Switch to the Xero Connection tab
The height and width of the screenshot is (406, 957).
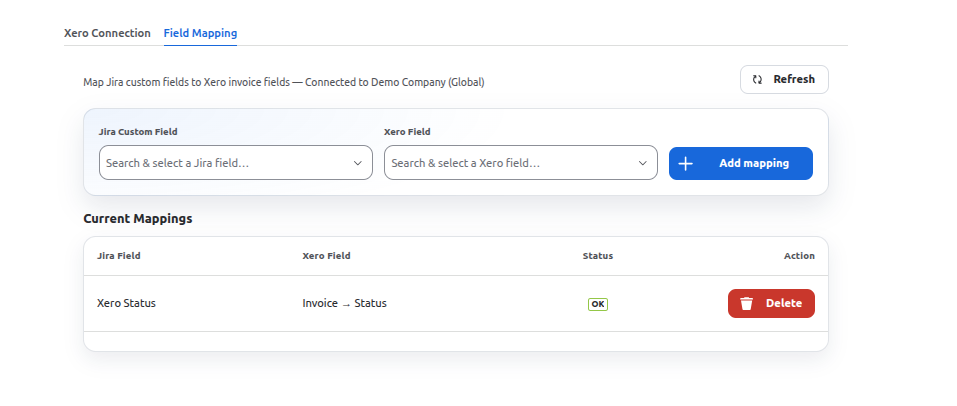pyautogui.click(x=107, y=33)
